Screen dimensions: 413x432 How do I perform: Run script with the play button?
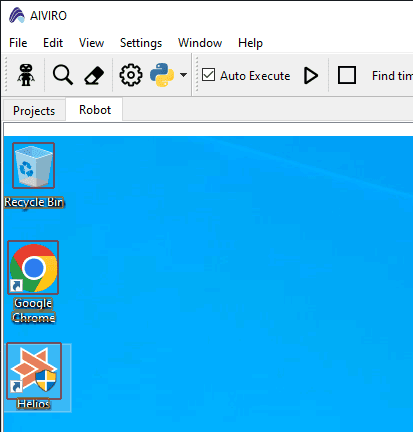tap(311, 75)
